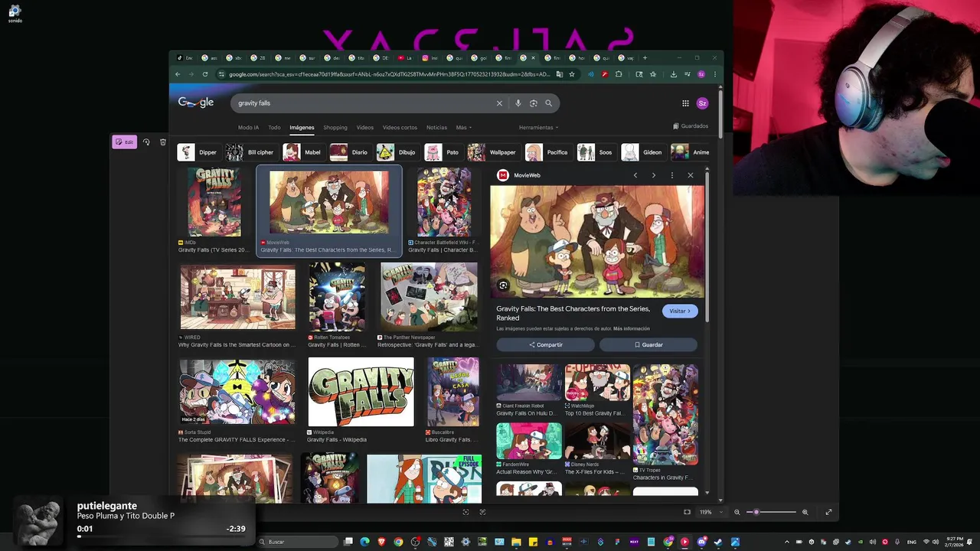Click the Windows taskbar search box

(x=297, y=542)
